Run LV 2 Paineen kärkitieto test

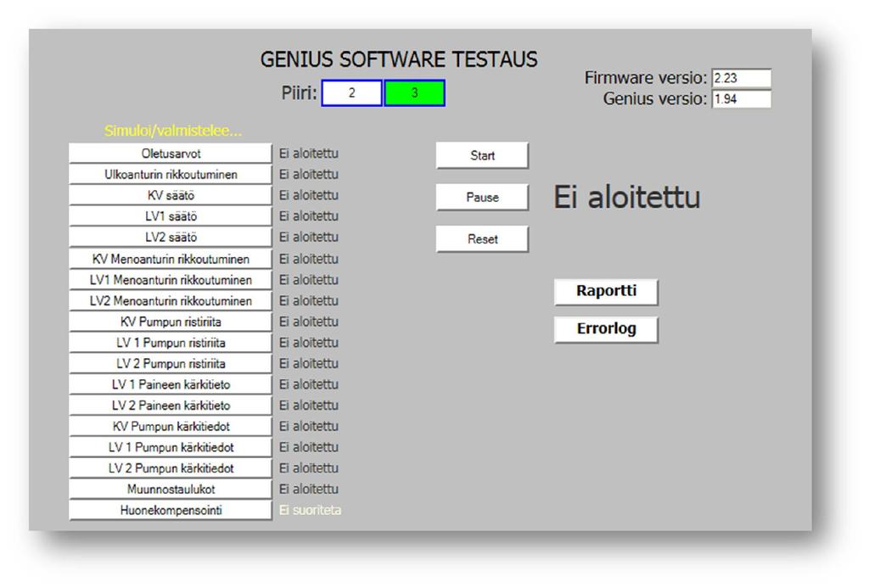tap(171, 406)
